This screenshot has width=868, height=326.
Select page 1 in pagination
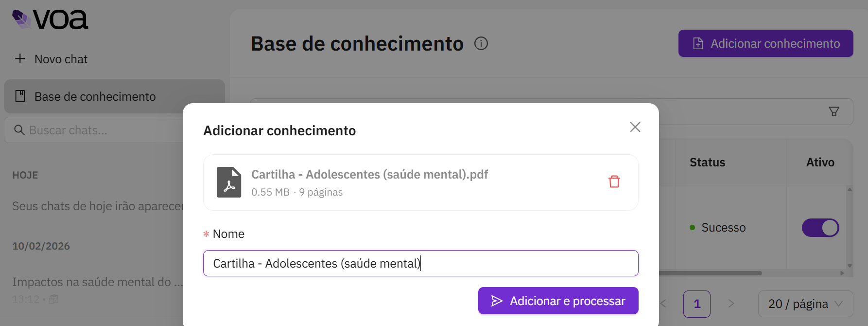tap(696, 304)
